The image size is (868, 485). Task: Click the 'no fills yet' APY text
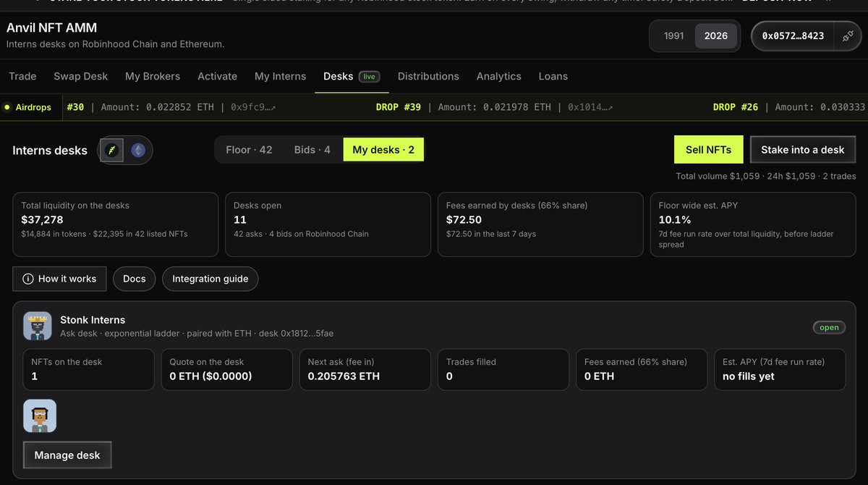tap(749, 376)
